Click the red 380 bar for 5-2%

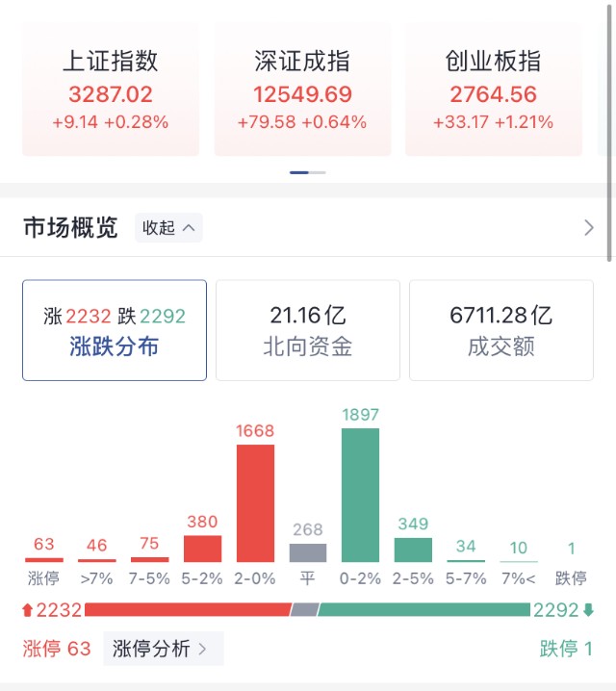pyautogui.click(x=203, y=549)
